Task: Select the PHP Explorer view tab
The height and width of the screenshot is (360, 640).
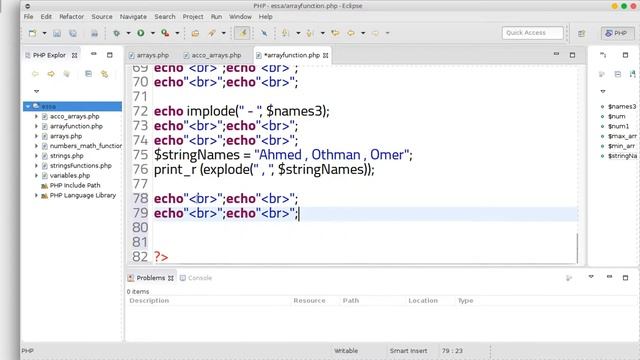Action: click(49, 55)
